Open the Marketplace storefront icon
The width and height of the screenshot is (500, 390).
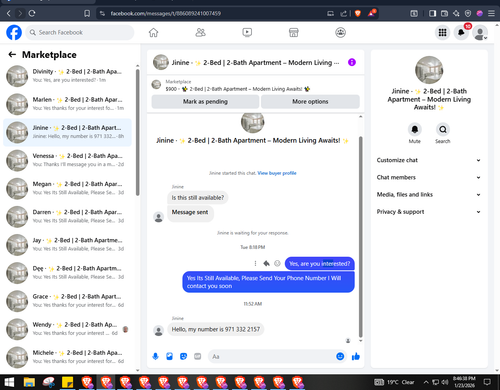click(294, 32)
